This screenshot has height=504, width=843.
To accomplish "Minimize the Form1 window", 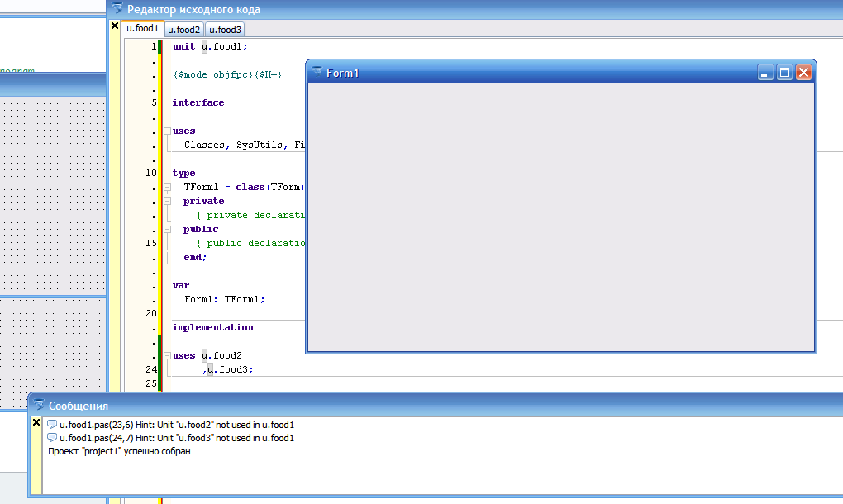I will pos(765,73).
